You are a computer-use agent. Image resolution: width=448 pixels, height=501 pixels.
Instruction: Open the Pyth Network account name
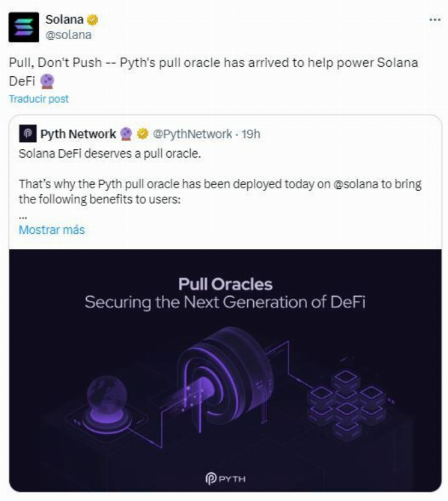(x=78, y=134)
